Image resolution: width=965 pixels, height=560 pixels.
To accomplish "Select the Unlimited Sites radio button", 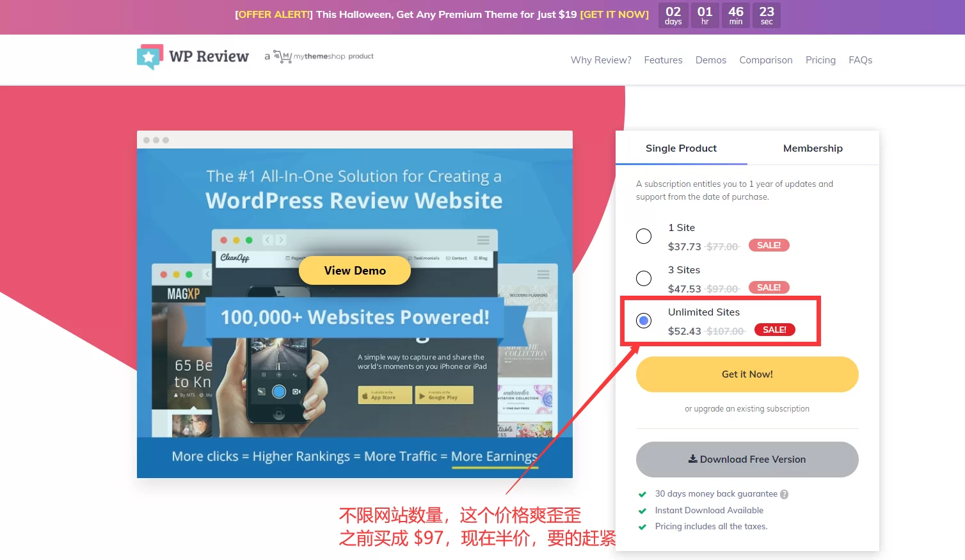I will click(x=644, y=321).
